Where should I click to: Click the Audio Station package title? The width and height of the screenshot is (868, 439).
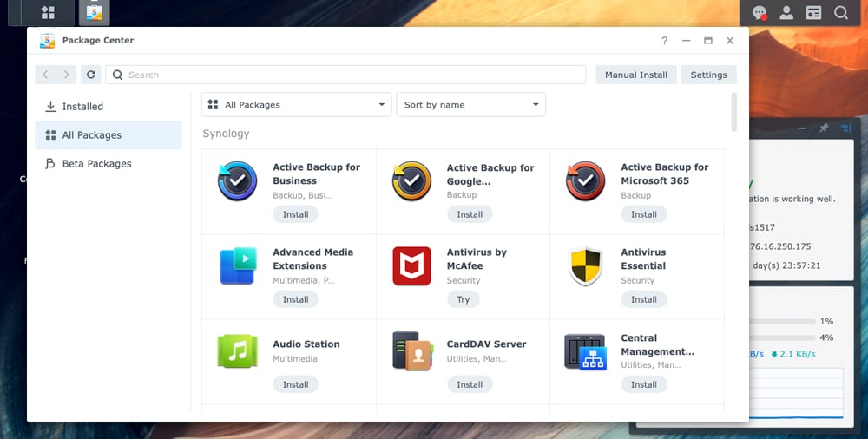[306, 344]
